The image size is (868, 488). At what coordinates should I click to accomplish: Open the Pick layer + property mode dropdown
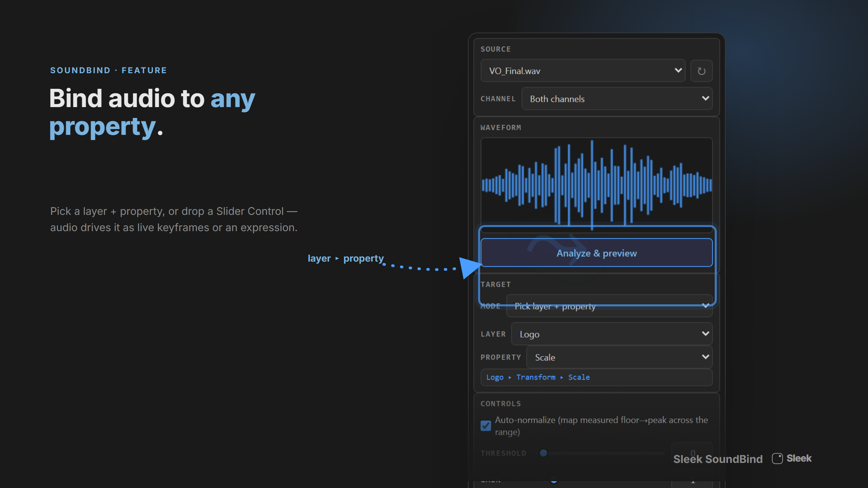pyautogui.click(x=609, y=306)
